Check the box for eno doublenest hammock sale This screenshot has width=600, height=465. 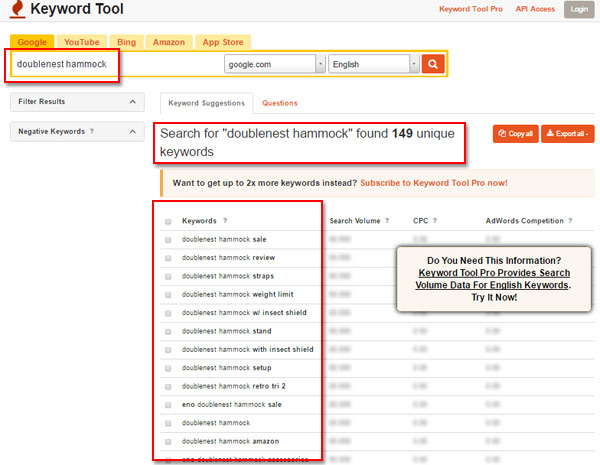168,405
